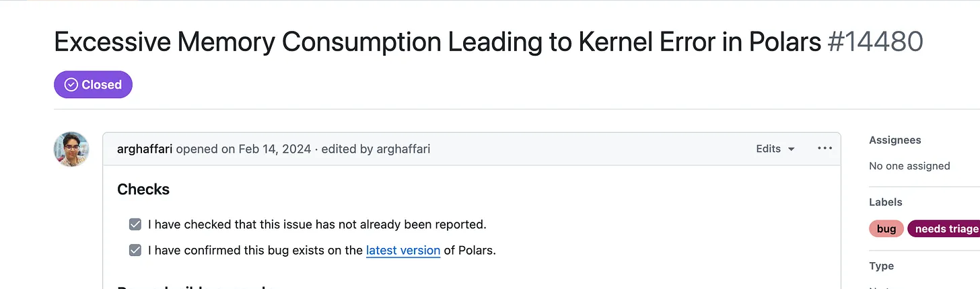
Task: Open the three-dot comment options menu
Action: pyautogui.click(x=825, y=149)
